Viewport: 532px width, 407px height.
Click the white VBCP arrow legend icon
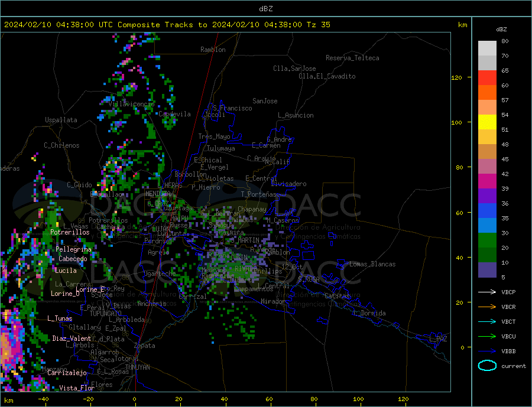pyautogui.click(x=487, y=292)
